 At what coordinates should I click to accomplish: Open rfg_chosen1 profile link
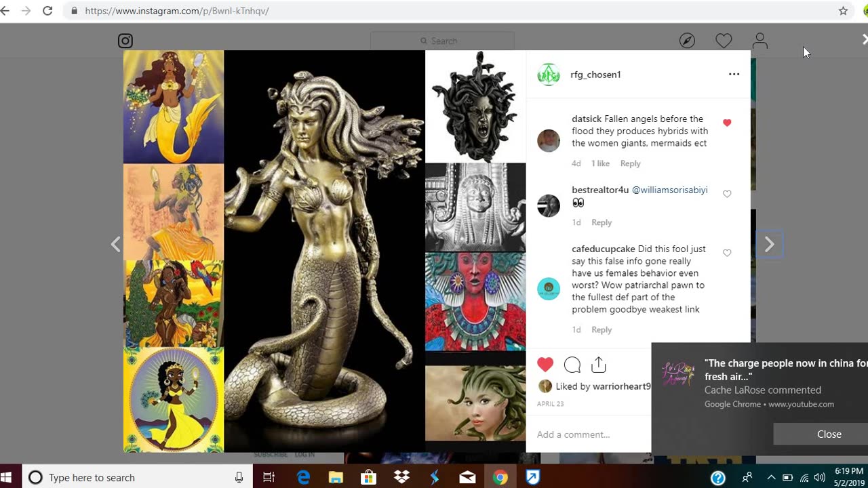(595, 75)
